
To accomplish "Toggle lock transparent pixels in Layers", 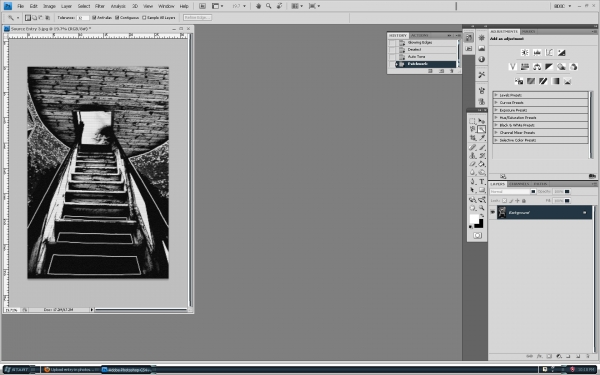I will (504, 201).
